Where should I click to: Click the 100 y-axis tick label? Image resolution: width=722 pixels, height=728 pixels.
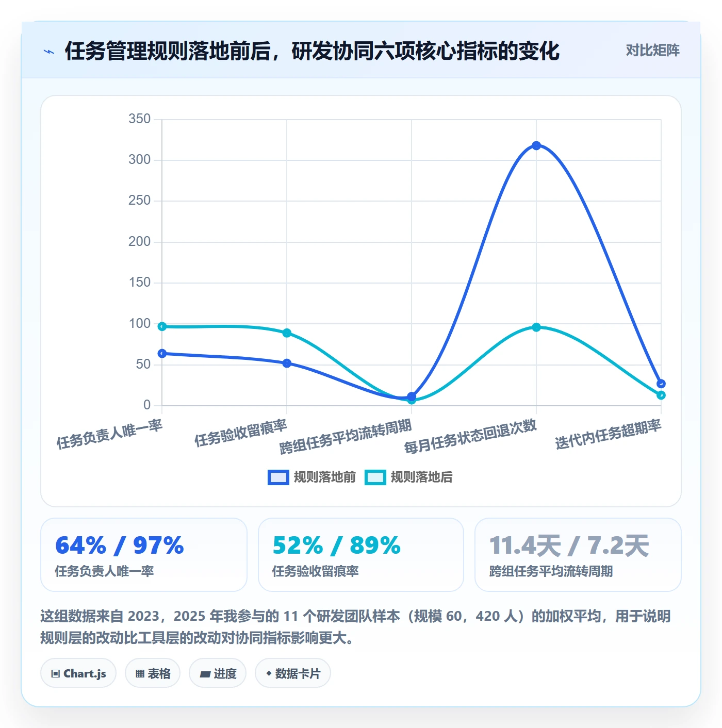pyautogui.click(x=140, y=324)
